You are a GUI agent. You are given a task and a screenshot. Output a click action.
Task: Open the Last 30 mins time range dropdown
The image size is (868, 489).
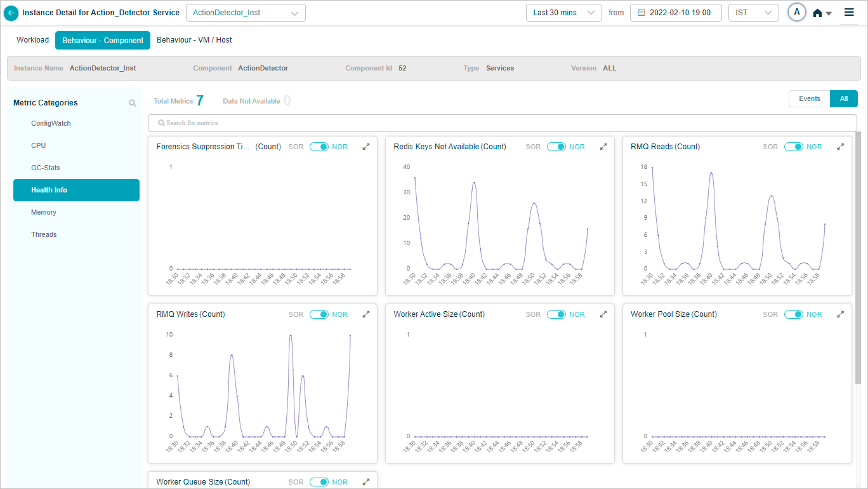click(563, 13)
